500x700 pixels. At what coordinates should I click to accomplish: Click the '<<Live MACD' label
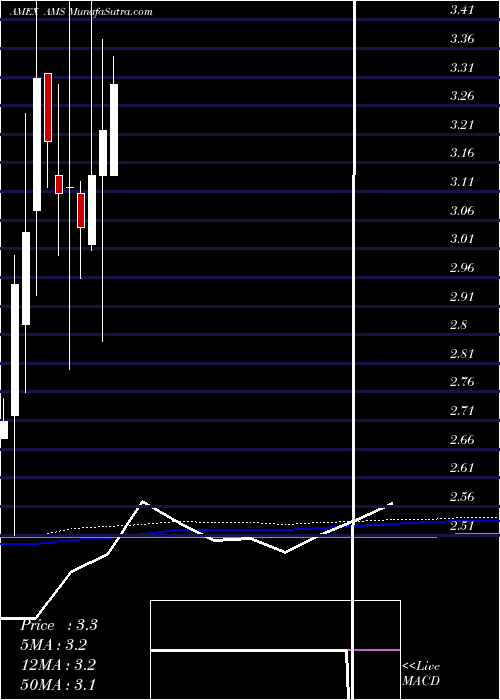421,673
